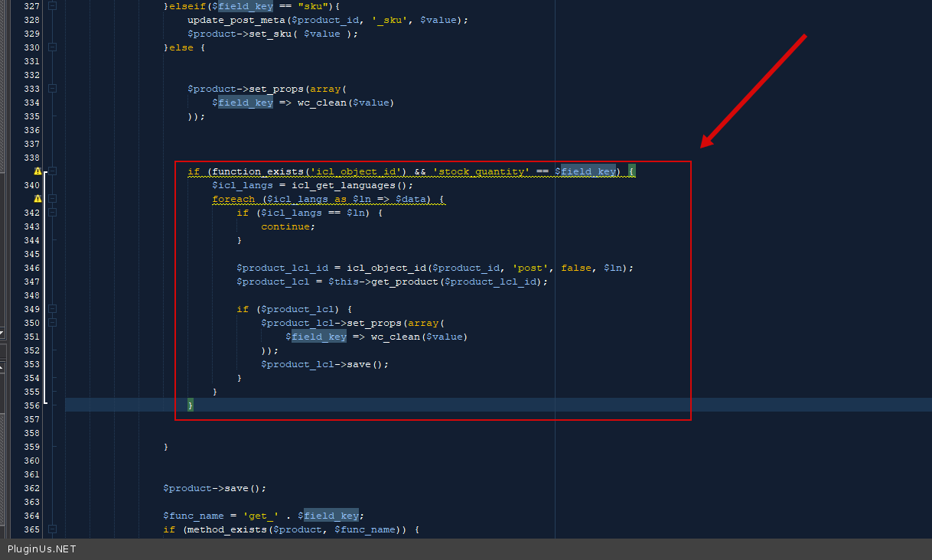
Task: Click the highlighted closing brace on line 356
Action: [x=191, y=405]
